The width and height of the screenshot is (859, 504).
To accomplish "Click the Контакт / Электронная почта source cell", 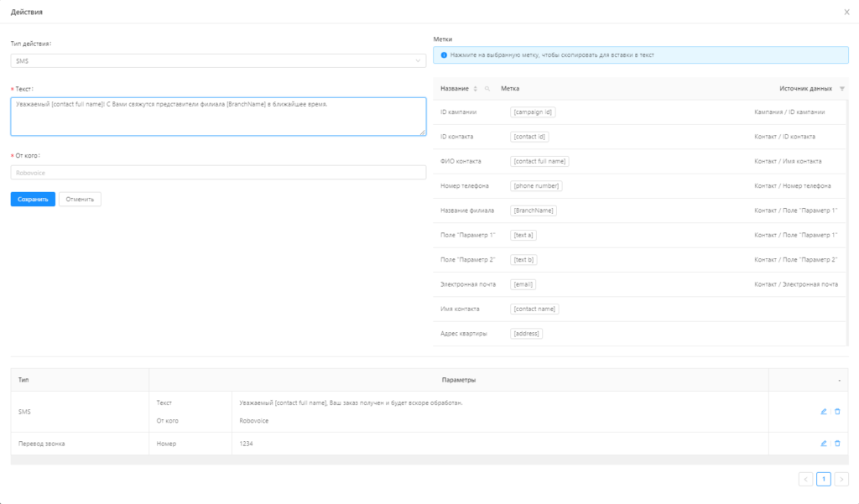I will [x=796, y=285].
